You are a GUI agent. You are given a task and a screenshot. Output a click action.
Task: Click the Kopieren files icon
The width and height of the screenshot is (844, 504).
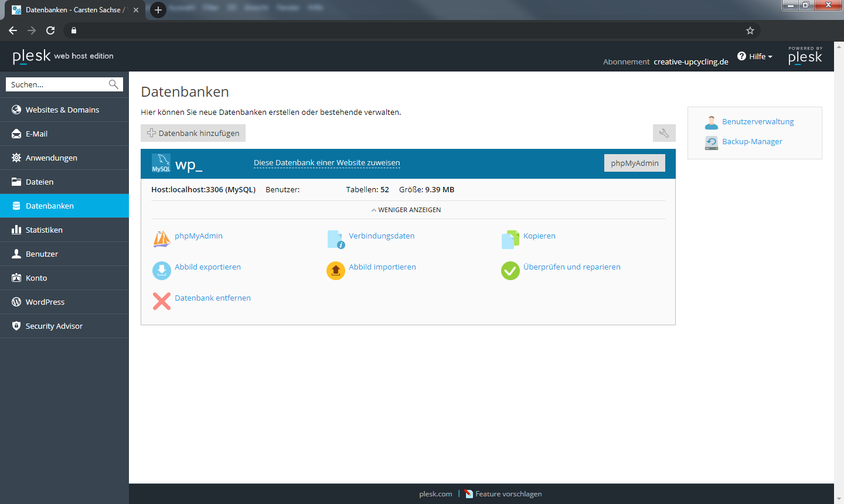coord(511,239)
